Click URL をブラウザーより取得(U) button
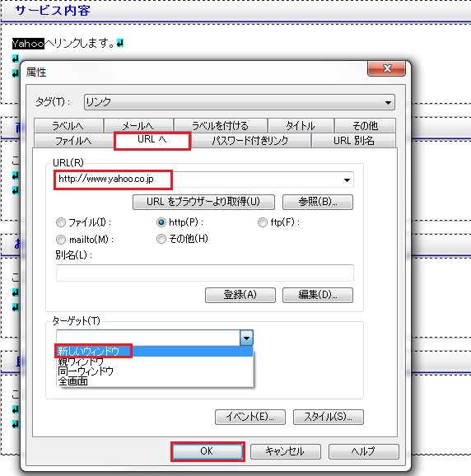This screenshot has width=471, height=476. (x=203, y=202)
